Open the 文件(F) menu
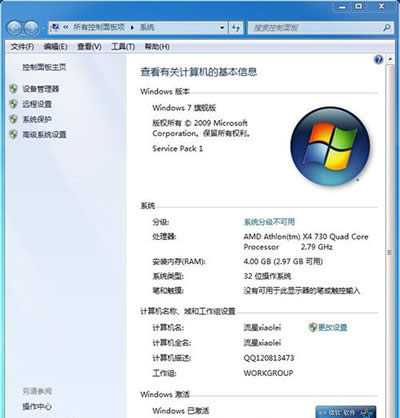Screen dimensions: 400x418 pos(22,47)
